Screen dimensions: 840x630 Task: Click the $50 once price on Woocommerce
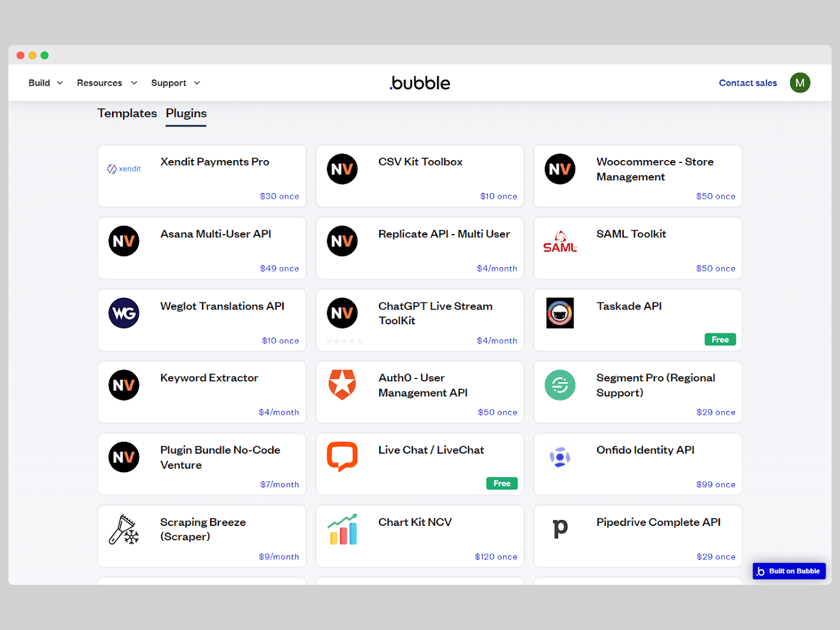(x=716, y=197)
